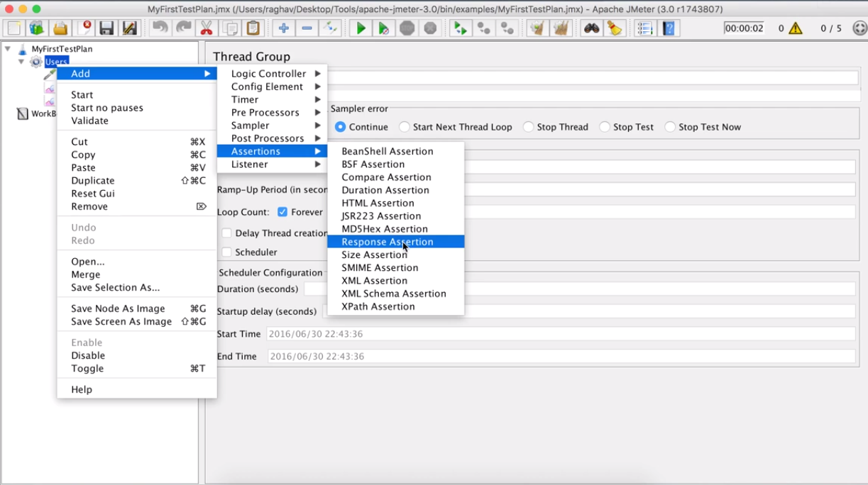Click the Save As icon
The width and height of the screenshot is (868, 485).
(x=129, y=28)
